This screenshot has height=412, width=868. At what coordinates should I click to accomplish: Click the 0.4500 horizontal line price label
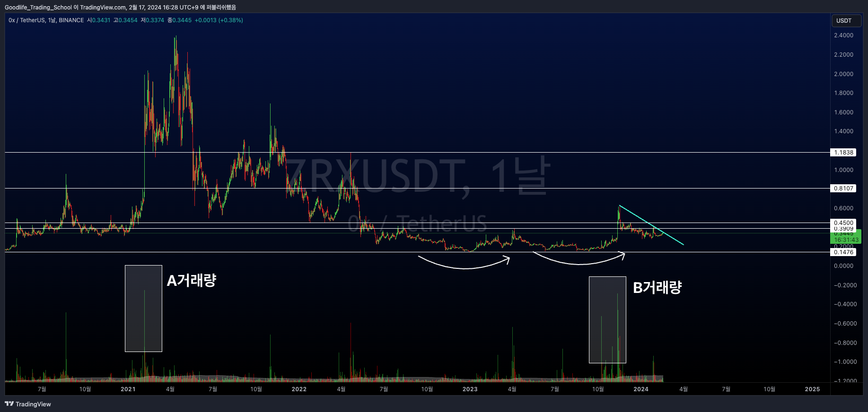click(843, 223)
